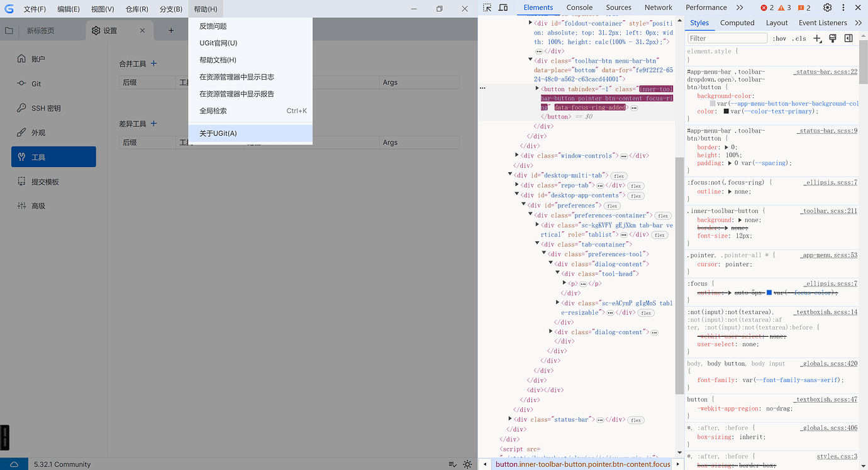Click the blue --focus-color swatch
The height and width of the screenshot is (470, 868).
click(x=769, y=293)
